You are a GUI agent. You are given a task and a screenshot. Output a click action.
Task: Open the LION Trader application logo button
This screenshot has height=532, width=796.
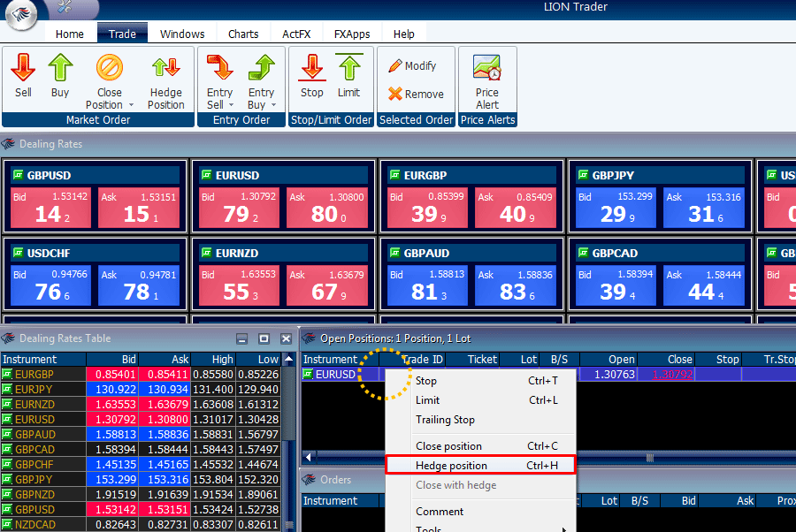click(x=21, y=14)
